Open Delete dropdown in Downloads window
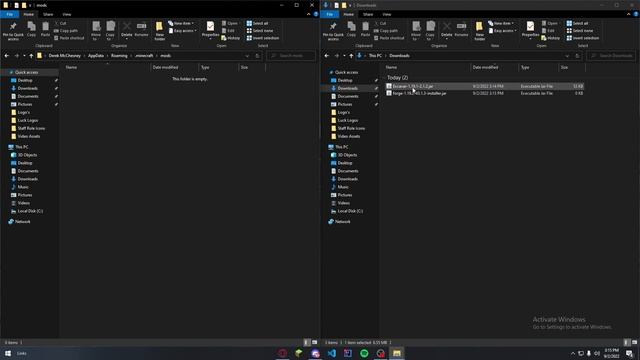Image resolution: width=640 pixels, height=360 pixels. pos(447,31)
